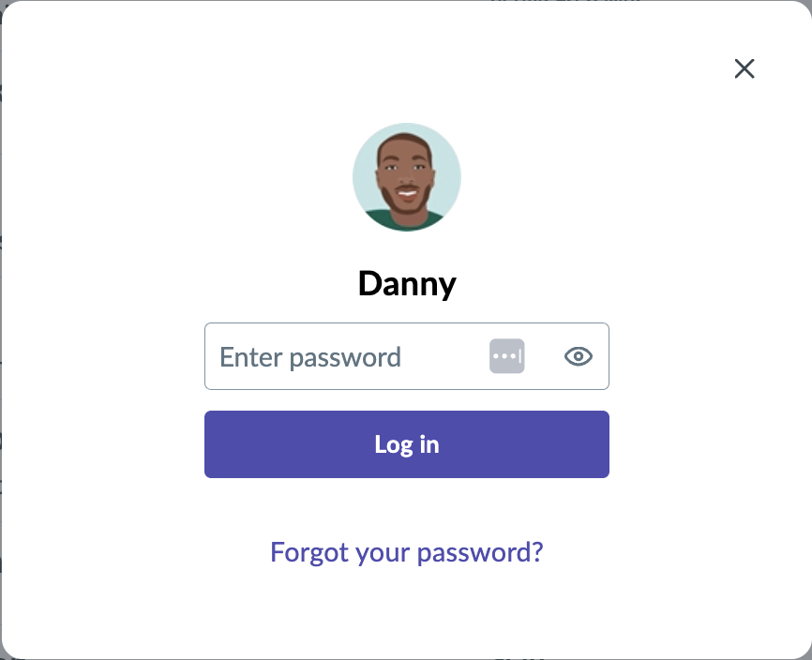Show password using the eye icon
This screenshot has width=812, height=660.
point(579,356)
